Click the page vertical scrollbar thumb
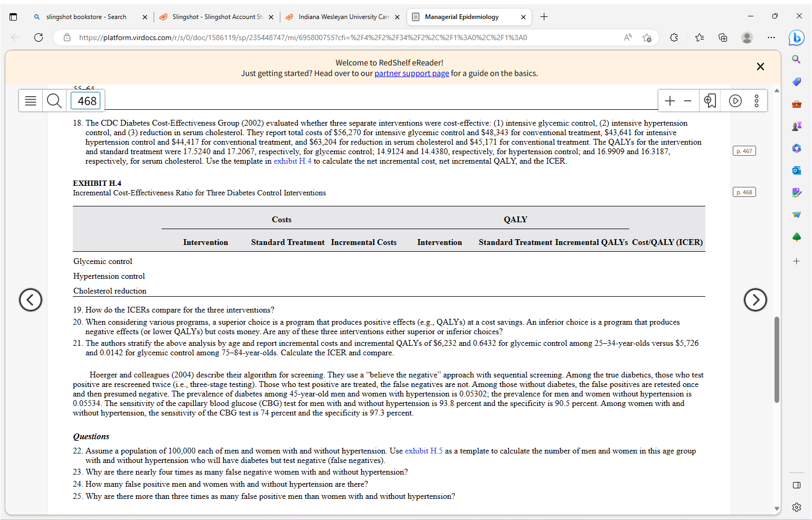The width and height of the screenshot is (812, 520). (777, 360)
